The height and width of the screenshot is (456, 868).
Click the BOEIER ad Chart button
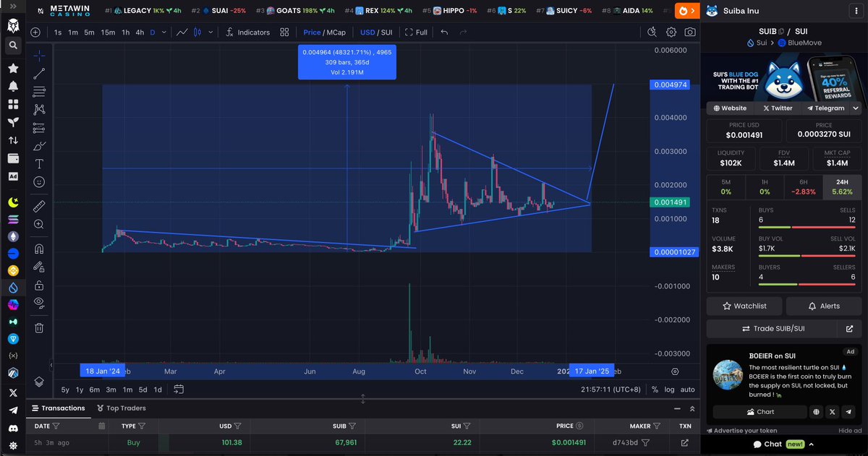[759, 412]
